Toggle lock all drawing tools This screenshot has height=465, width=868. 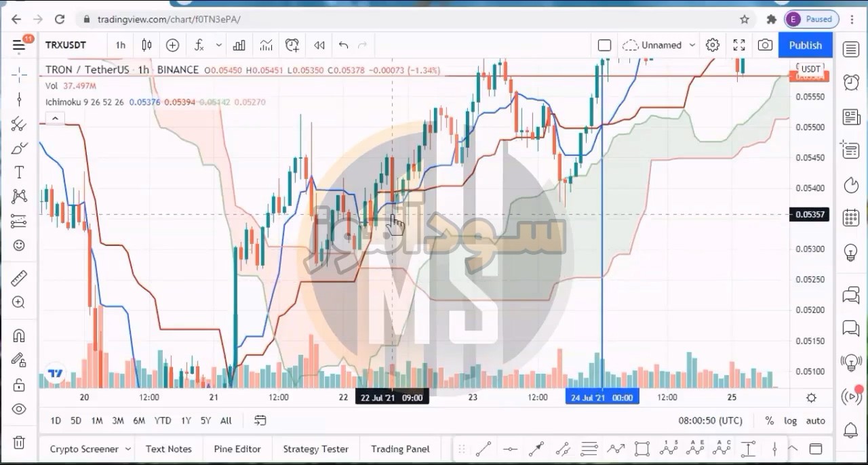[x=19, y=385]
